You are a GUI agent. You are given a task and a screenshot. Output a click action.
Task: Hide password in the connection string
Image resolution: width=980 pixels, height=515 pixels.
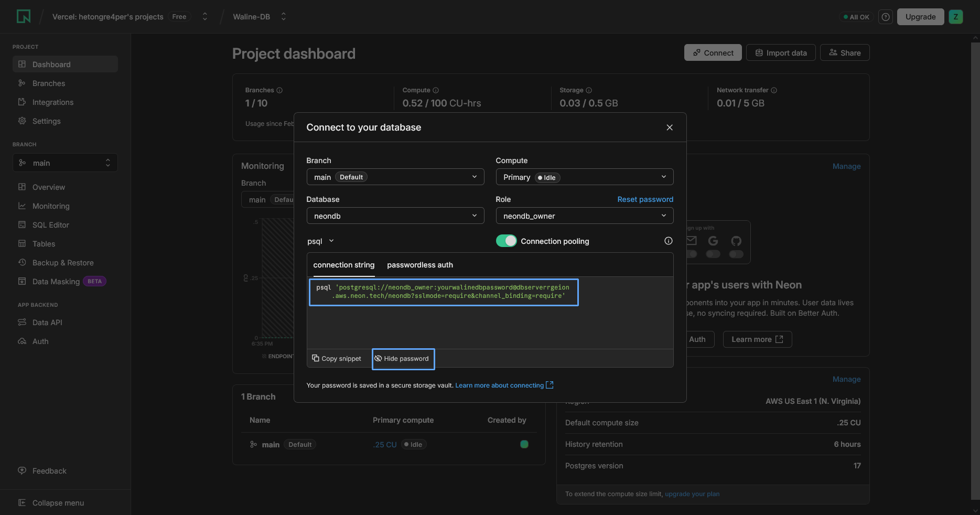(x=403, y=359)
